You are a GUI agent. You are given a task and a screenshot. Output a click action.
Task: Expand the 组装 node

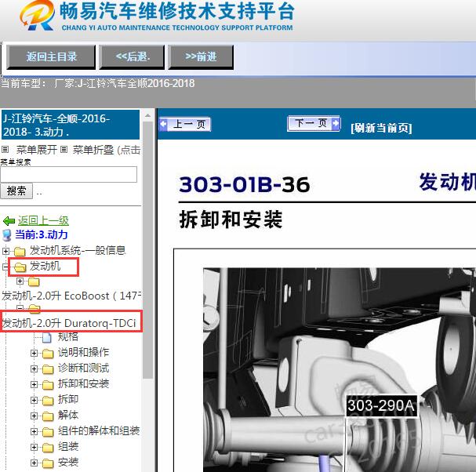click(35, 448)
